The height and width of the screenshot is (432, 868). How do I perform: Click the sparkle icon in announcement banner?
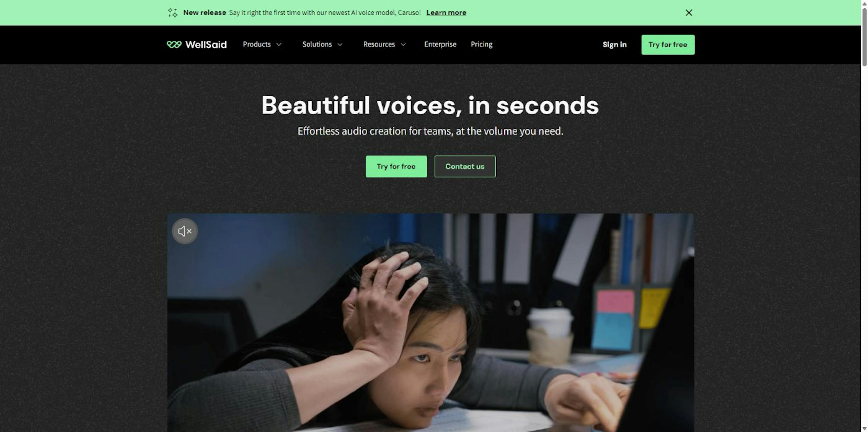pyautogui.click(x=173, y=12)
